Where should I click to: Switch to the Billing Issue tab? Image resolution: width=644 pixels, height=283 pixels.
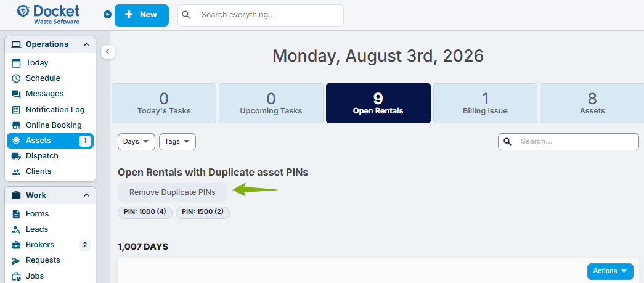click(x=485, y=104)
